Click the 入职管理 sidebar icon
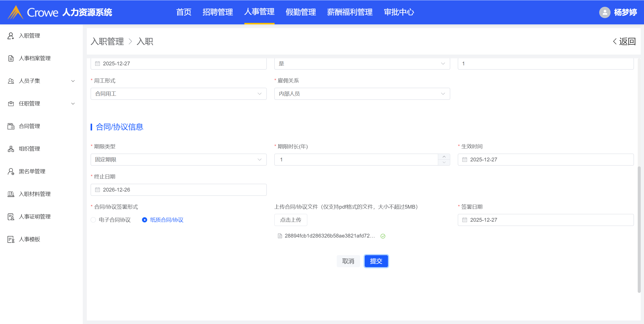The width and height of the screenshot is (644, 324). pyautogui.click(x=11, y=36)
